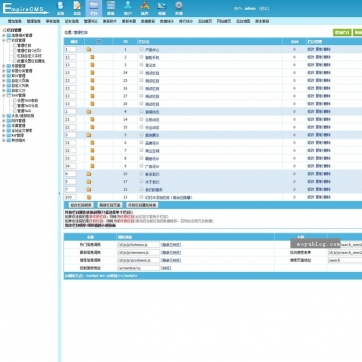Open the Templates (window layout) top icon
This screenshot has width=362, height=362.
(x=111, y=8)
